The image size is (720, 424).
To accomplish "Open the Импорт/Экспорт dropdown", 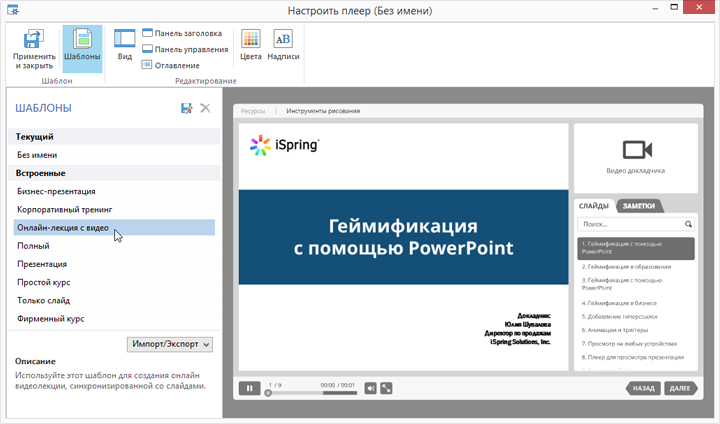I will pos(170,344).
